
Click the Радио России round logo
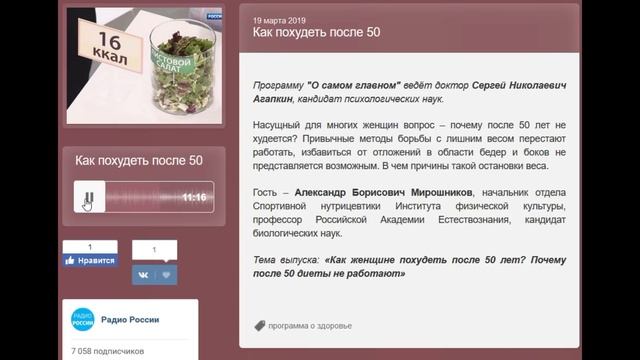pos(82,320)
